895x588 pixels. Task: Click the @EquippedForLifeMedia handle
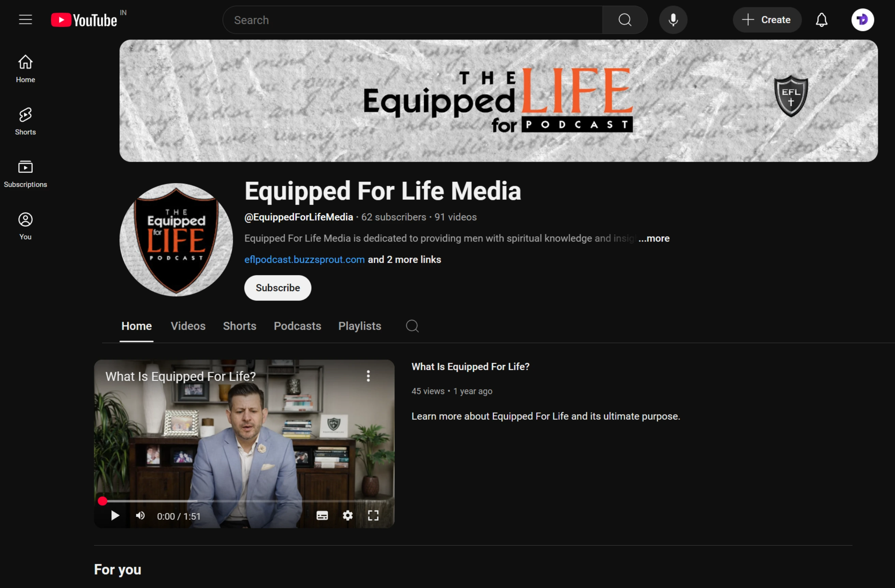coord(299,217)
